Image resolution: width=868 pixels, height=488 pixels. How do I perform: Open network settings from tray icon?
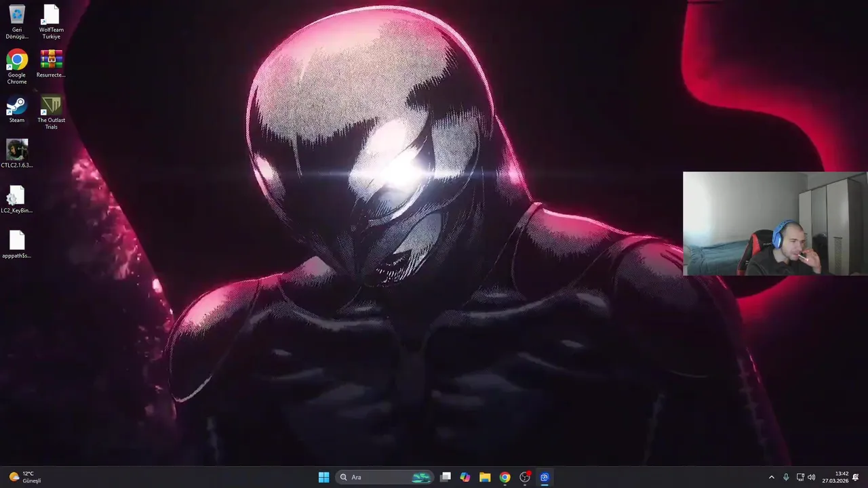click(800, 477)
